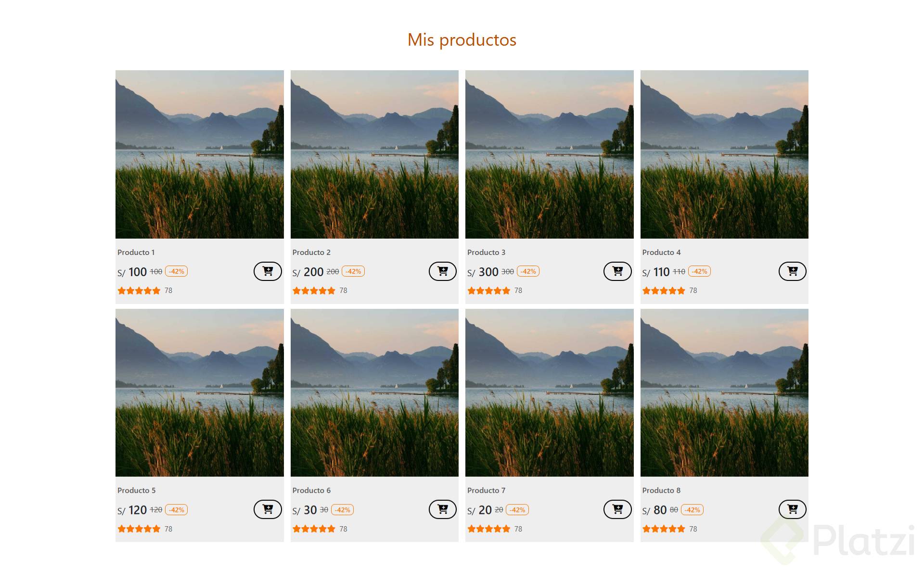Screen dimensions: 924x571
Task: Open the Producto 7 title link
Action: coord(486,490)
